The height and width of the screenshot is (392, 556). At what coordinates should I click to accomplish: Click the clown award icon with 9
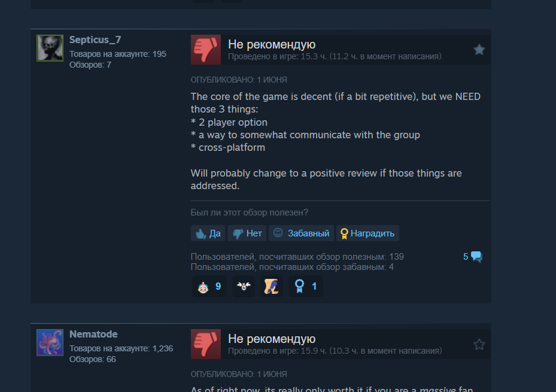pos(209,287)
